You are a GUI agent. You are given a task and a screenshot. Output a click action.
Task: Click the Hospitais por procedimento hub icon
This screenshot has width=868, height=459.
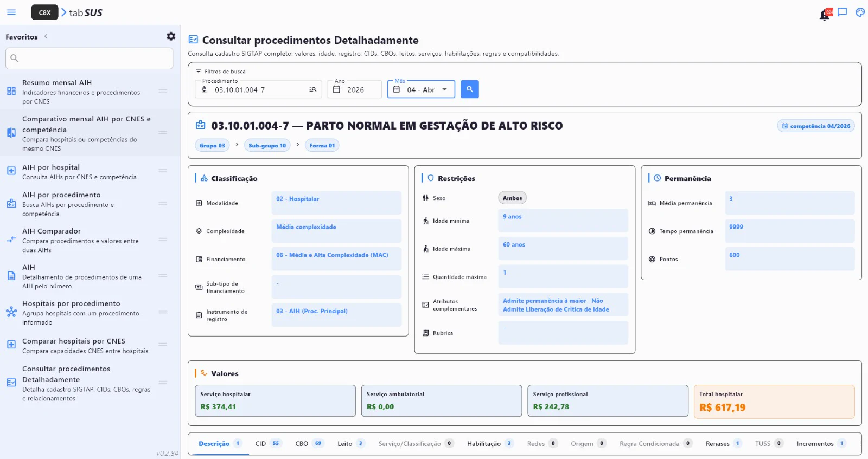coord(11,312)
